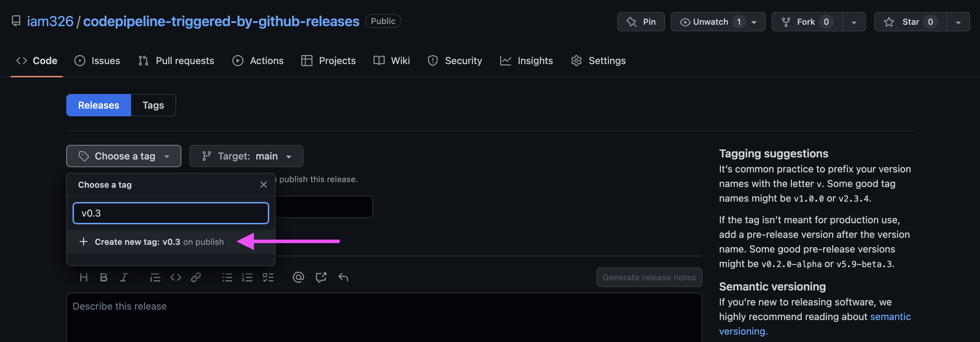Viewport: 980px width, 342px height.
Task: Add a bulleted list via the list icon
Action: pos(227,277)
